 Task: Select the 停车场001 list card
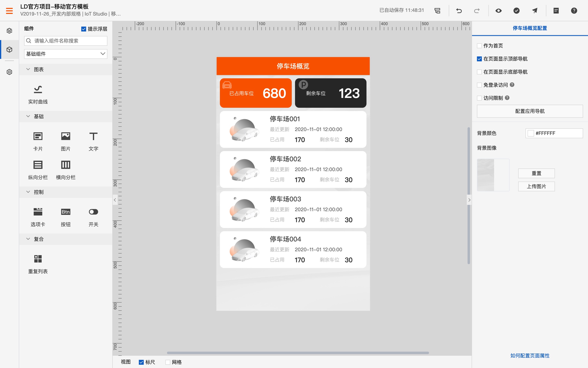(293, 129)
